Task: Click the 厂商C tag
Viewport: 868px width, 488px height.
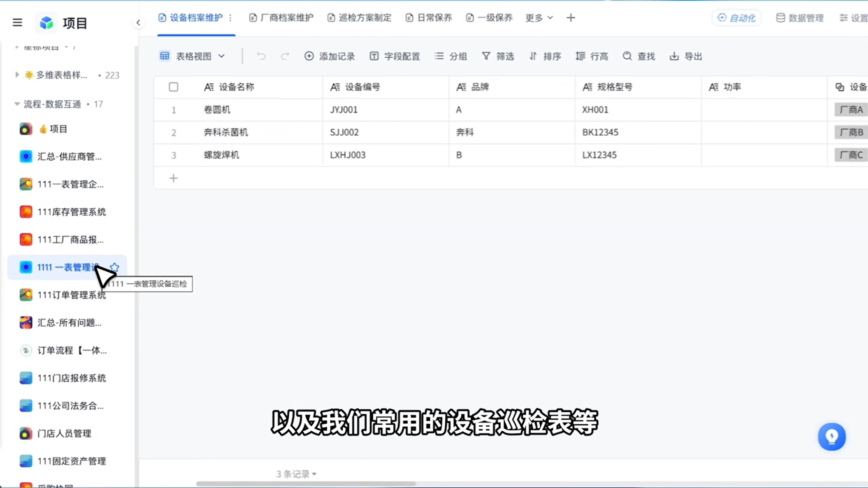Action: 851,155
